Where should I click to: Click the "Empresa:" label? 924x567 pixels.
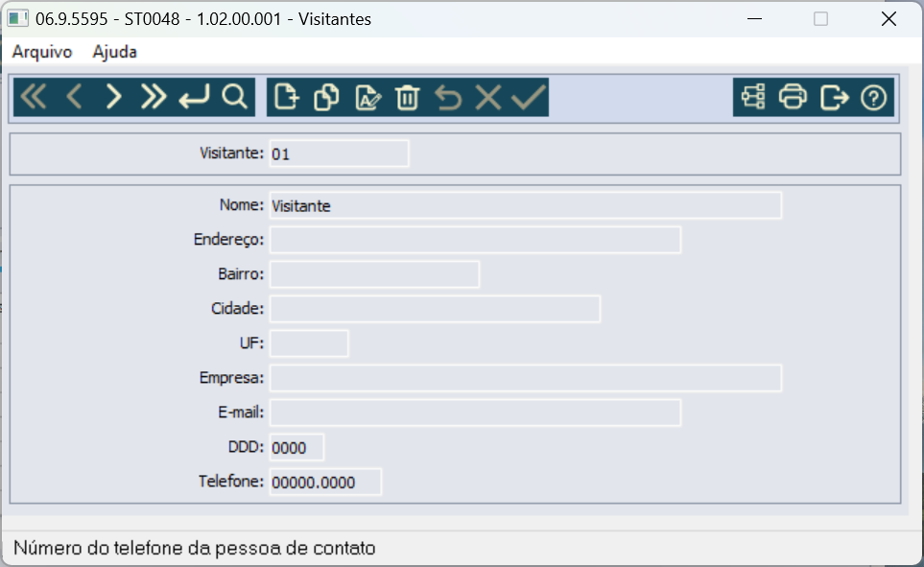click(x=231, y=378)
